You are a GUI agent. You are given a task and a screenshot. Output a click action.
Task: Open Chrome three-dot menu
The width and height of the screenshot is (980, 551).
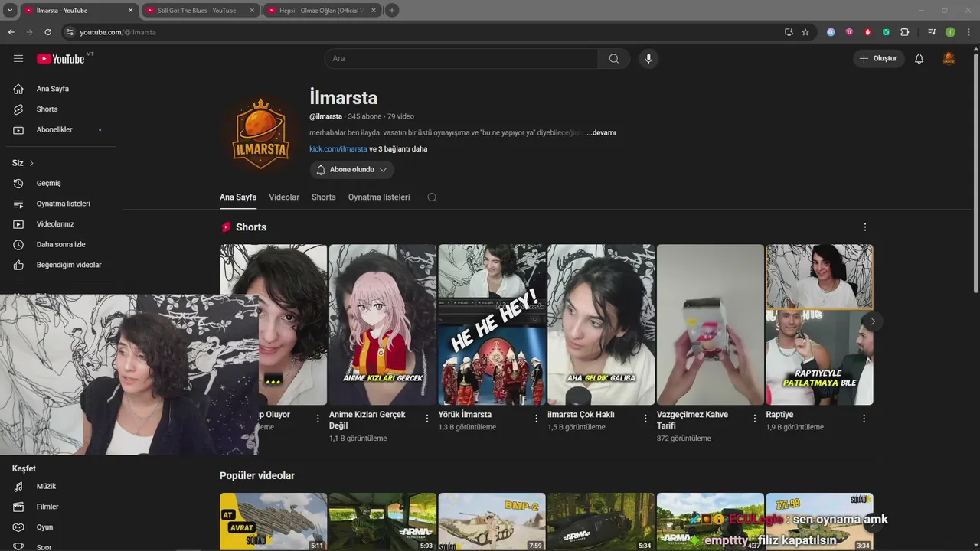click(x=969, y=32)
